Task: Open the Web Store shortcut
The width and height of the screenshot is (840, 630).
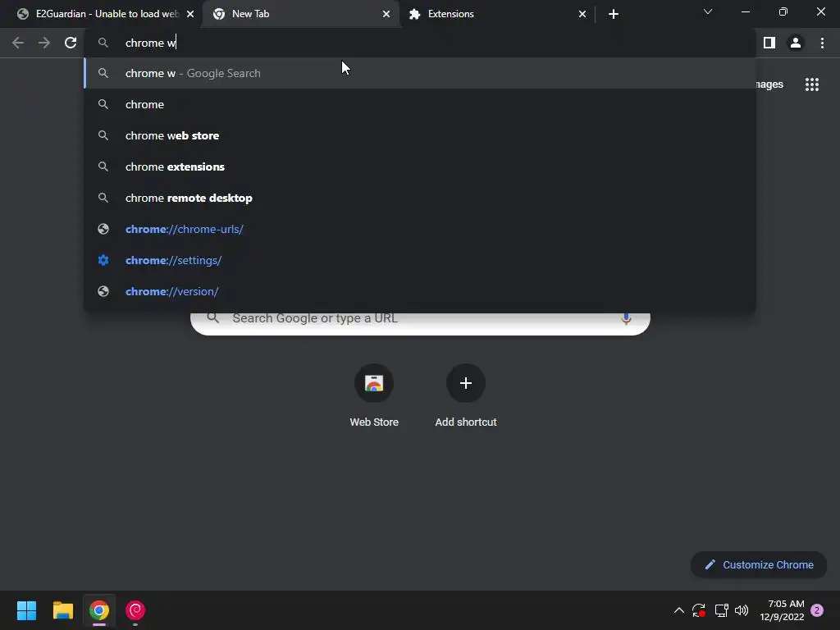Action: coord(374,396)
